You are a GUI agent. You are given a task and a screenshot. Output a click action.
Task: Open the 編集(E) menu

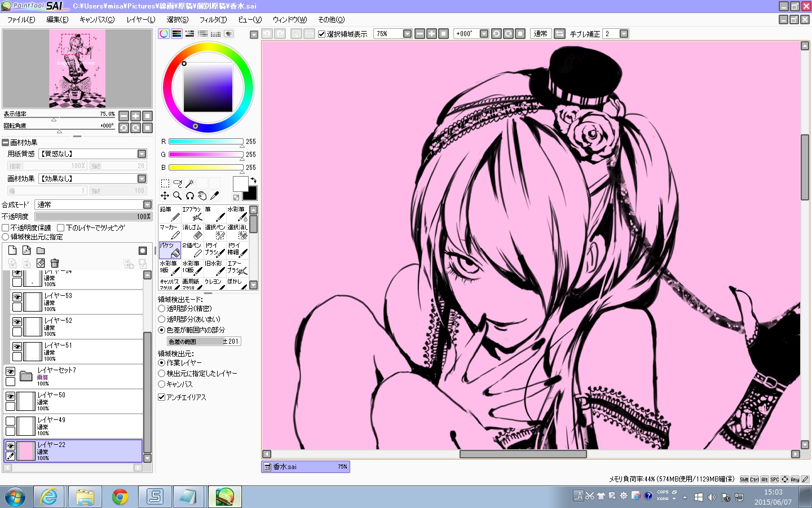(57, 20)
